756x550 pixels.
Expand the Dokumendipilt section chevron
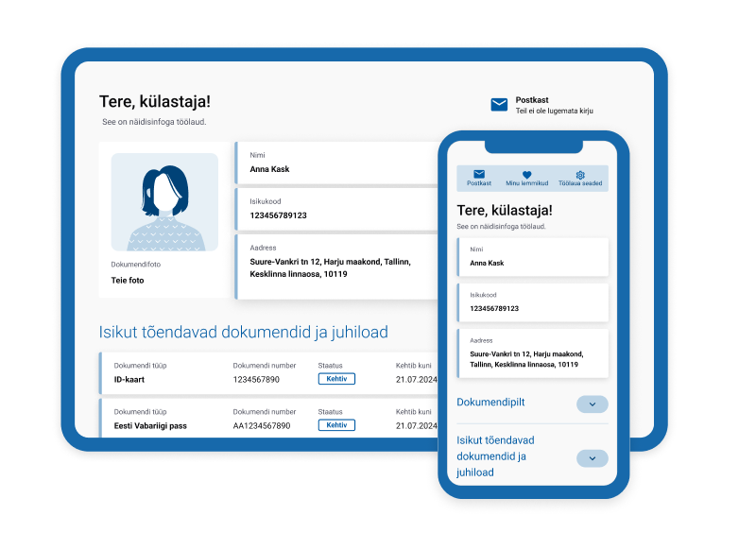593,404
